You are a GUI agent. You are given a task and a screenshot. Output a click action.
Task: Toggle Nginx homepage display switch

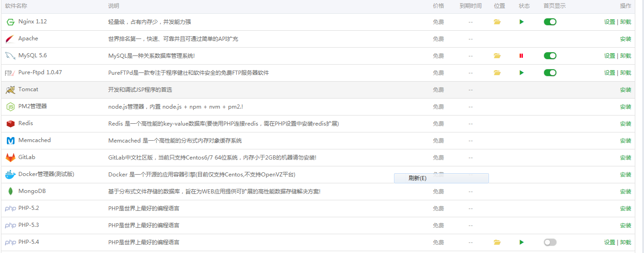550,22
